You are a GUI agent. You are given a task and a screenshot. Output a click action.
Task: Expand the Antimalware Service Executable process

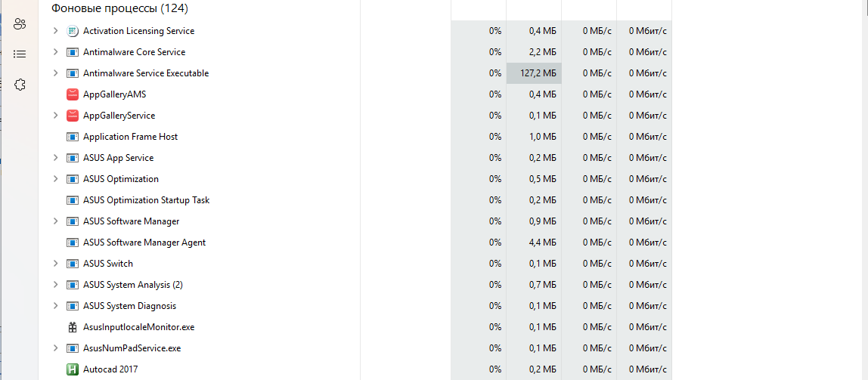55,73
